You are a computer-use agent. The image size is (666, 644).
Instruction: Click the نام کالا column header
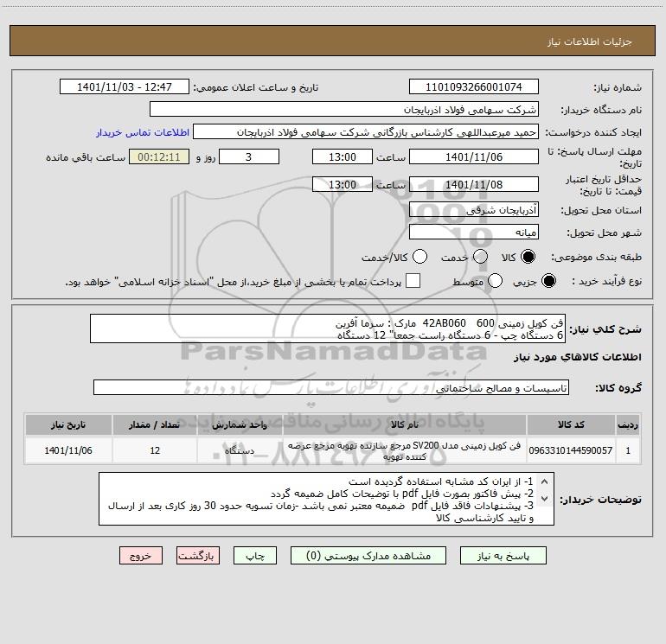pyautogui.click(x=405, y=425)
